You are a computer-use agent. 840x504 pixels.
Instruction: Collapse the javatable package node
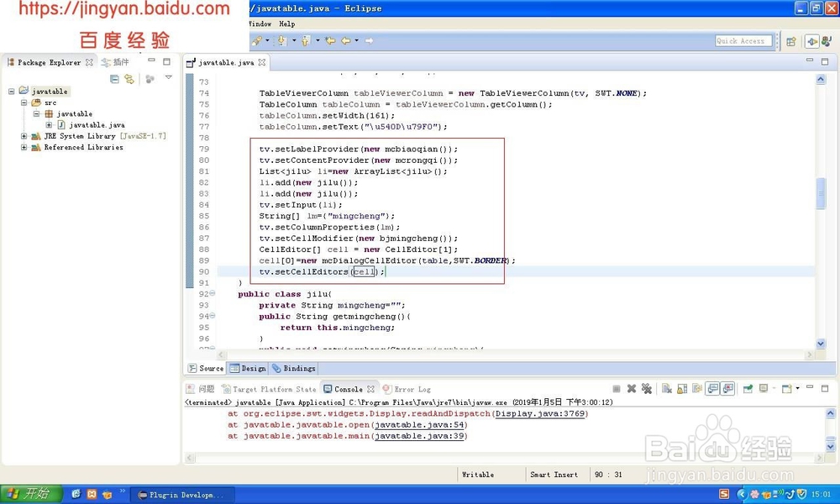[36, 113]
